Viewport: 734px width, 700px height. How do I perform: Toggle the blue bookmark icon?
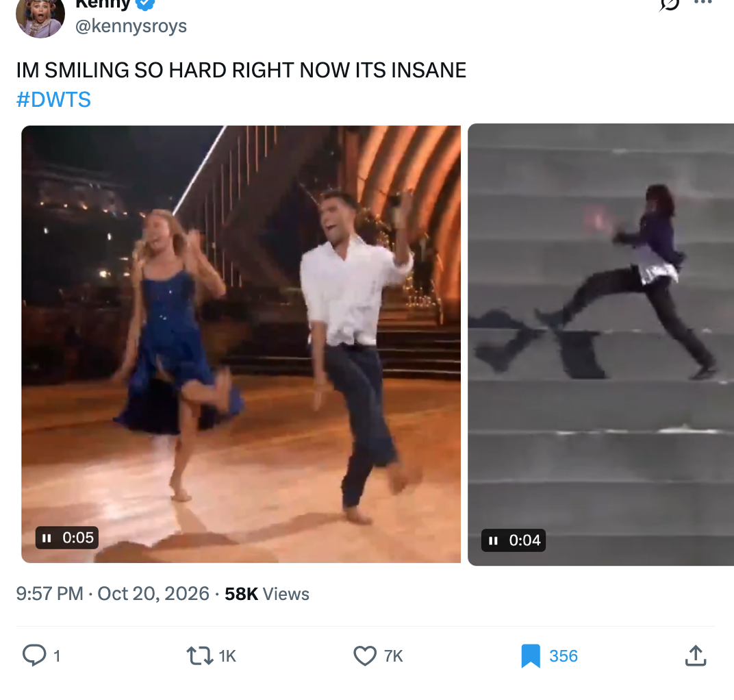click(531, 655)
